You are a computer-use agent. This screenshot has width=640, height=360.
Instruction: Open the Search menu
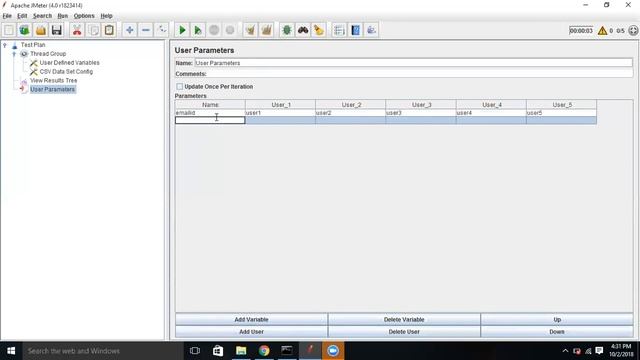[42, 16]
